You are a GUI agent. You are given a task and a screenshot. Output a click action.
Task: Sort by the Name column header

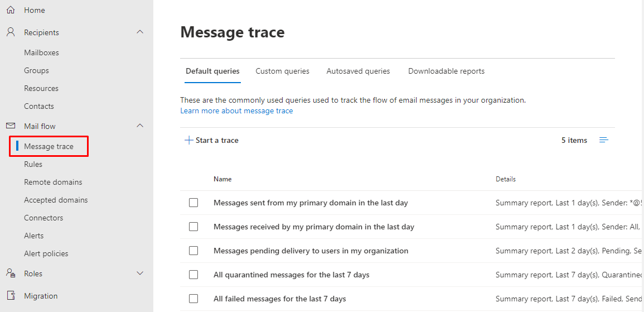coord(222,179)
